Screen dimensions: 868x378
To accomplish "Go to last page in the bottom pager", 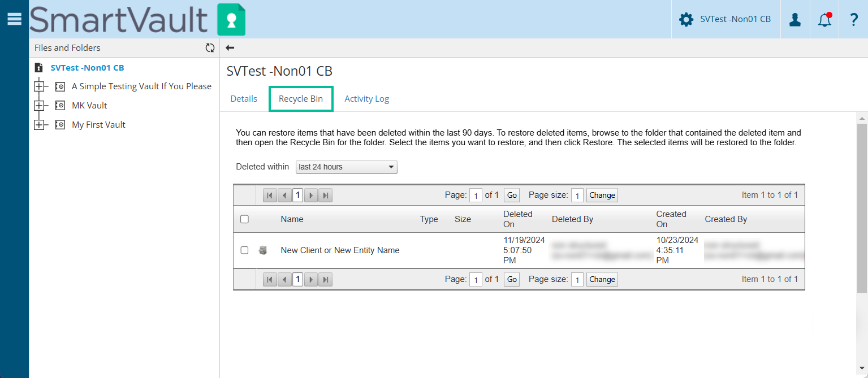I will 325,279.
